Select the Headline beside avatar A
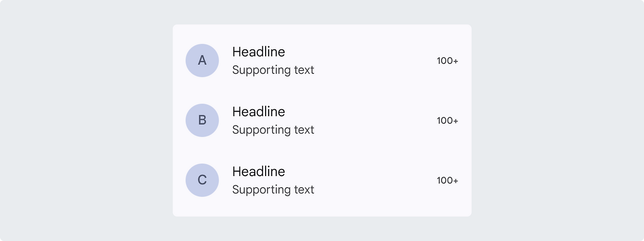The width and height of the screenshot is (644, 241). click(x=259, y=52)
